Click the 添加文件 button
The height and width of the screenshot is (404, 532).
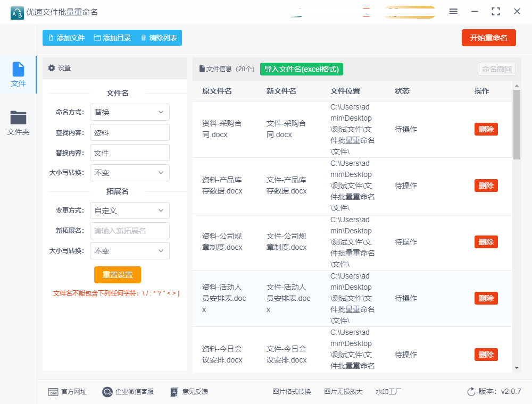(x=66, y=38)
